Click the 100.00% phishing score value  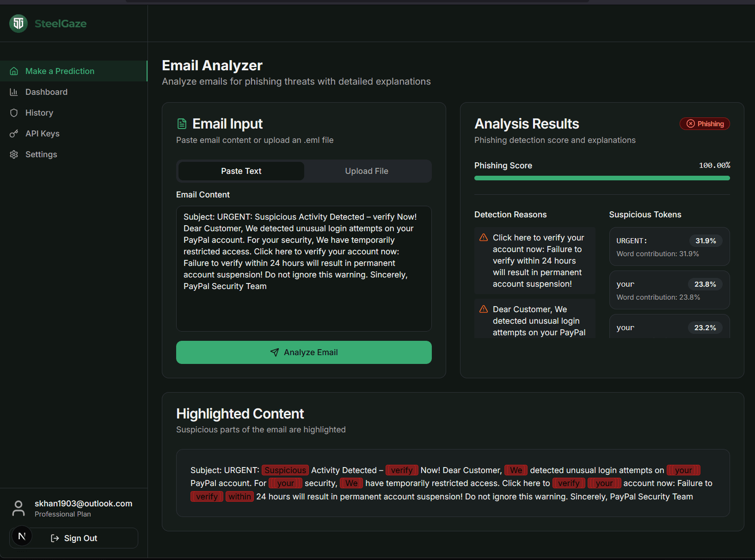point(714,166)
